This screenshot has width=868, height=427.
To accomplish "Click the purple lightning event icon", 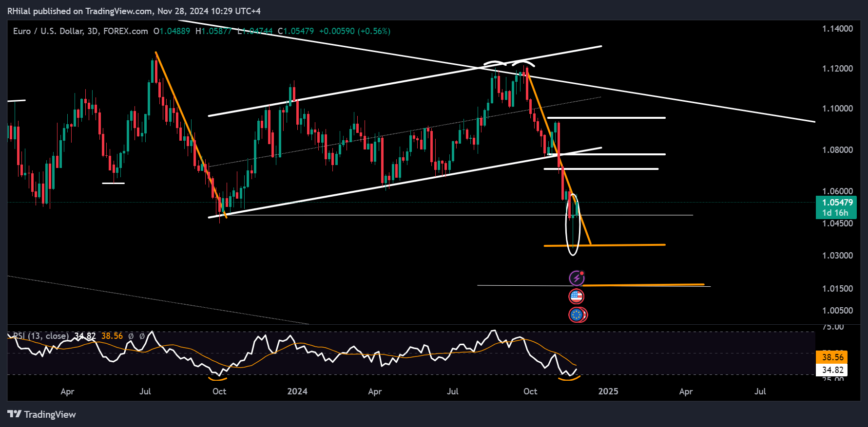I will coord(577,278).
